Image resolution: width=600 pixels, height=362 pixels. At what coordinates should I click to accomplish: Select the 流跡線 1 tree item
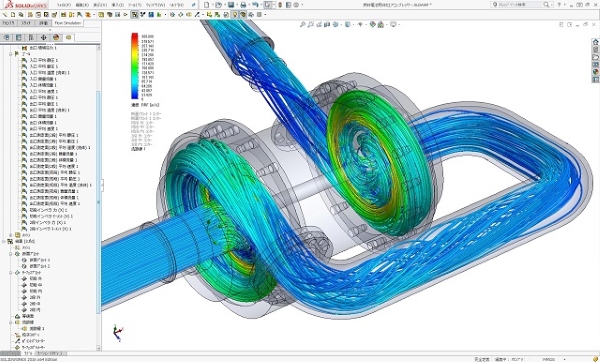pyautogui.click(x=37, y=328)
